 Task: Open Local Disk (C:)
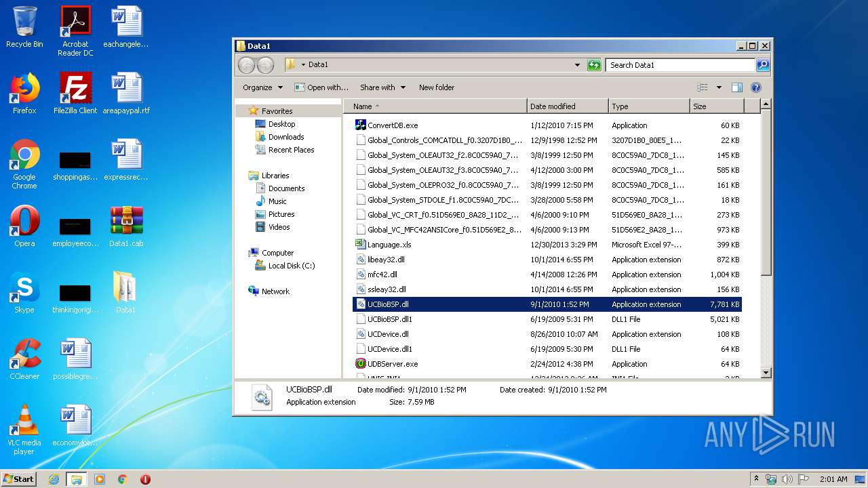point(285,266)
